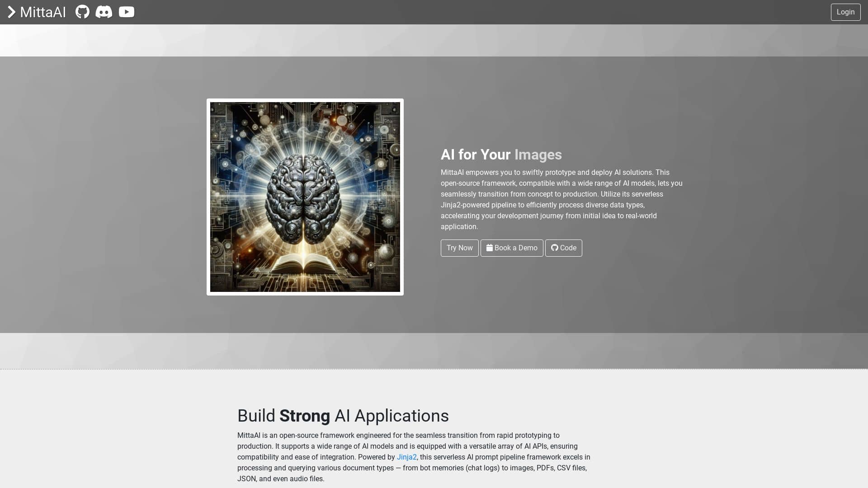Click the brain artwork image
Viewport: 868px width, 488px height.
[x=305, y=197]
